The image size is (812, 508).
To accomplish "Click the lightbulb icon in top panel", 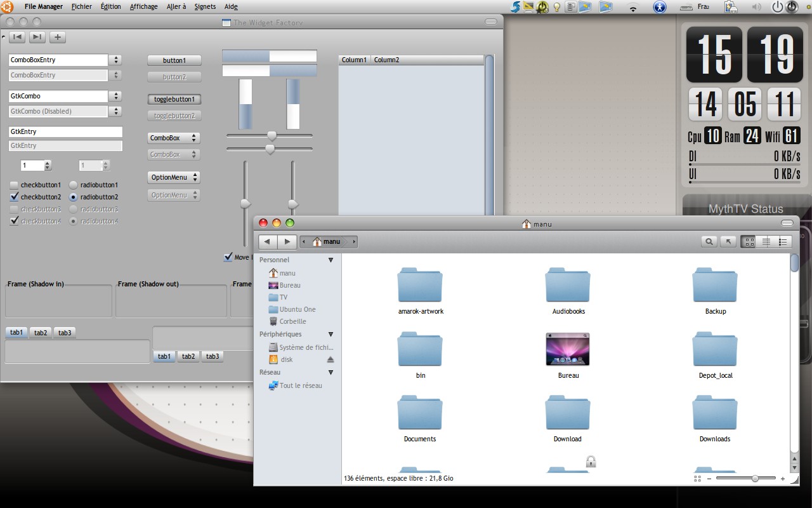I will click(x=557, y=7).
